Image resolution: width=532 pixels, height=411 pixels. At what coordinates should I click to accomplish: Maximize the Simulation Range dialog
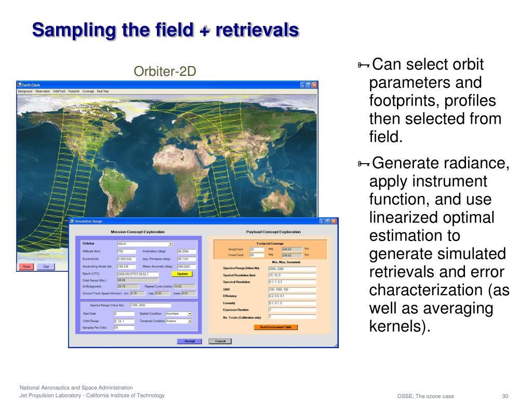pyautogui.click(x=328, y=221)
